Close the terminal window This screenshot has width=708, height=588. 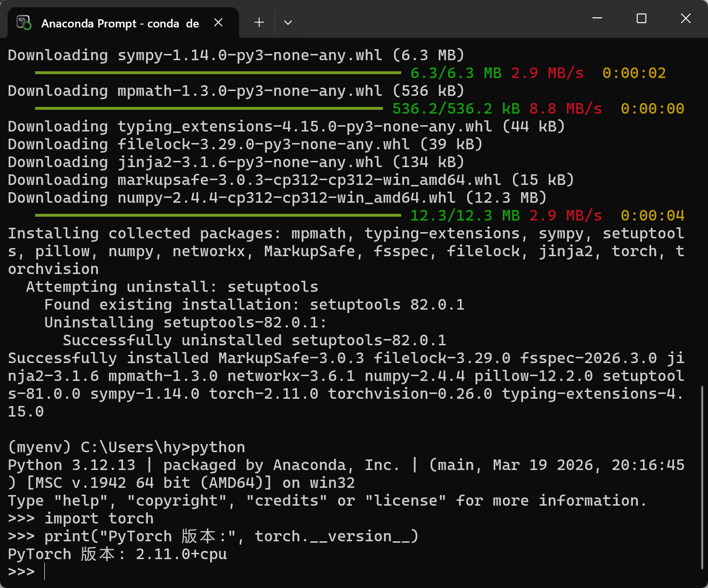686,18
